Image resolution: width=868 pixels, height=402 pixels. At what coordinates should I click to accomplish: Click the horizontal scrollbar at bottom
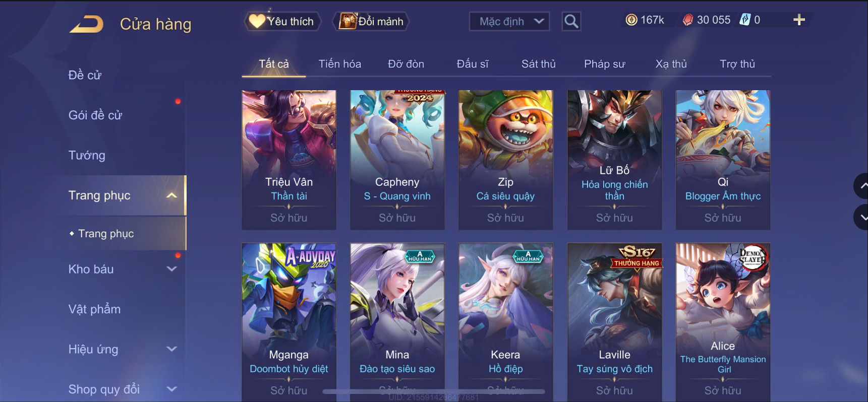434,391
